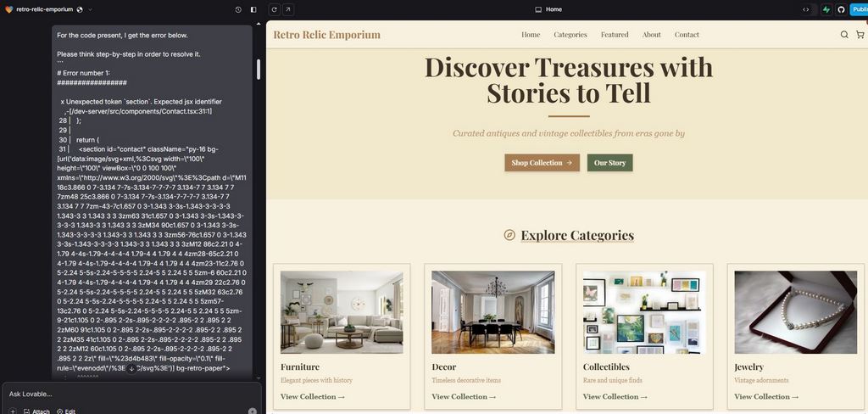Open Contact in the site navigation
This screenshot has width=868, height=414.
(x=687, y=35)
